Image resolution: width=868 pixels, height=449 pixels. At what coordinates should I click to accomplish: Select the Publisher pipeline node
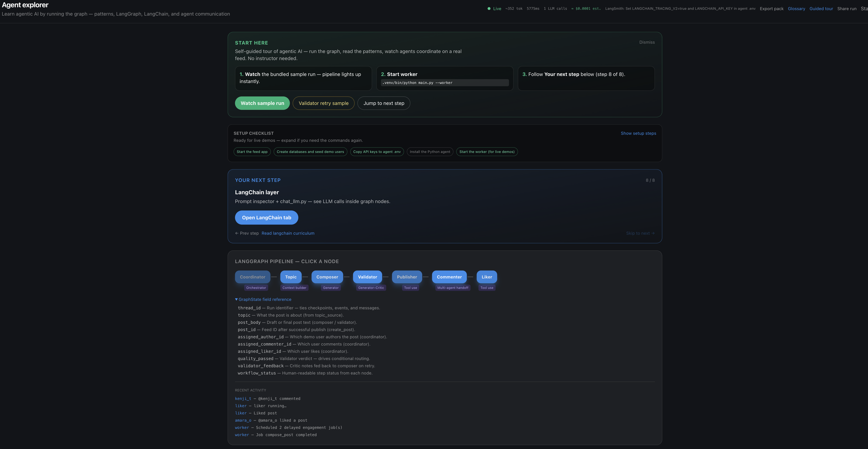point(407,277)
